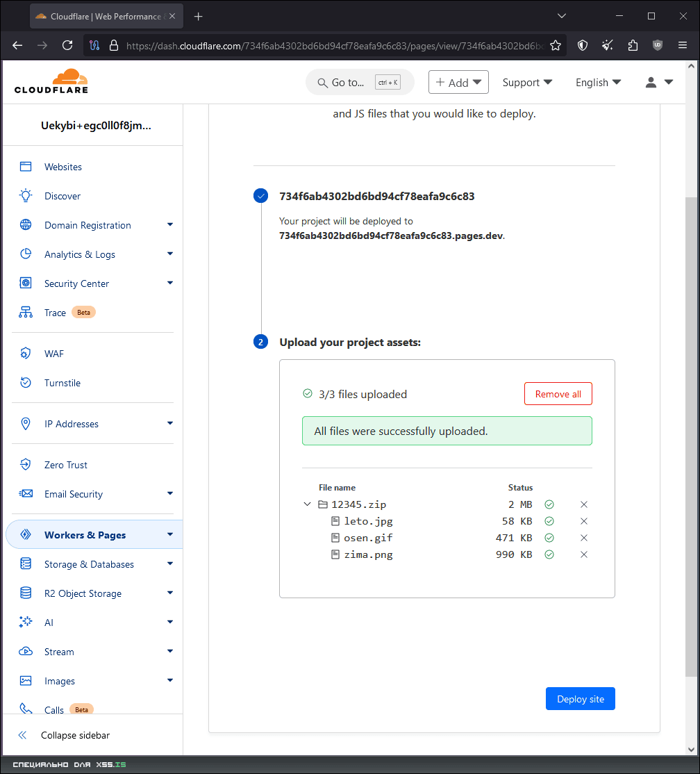700x774 pixels.
Task: Open Zero Trust in the sidebar
Action: pyautogui.click(x=65, y=465)
